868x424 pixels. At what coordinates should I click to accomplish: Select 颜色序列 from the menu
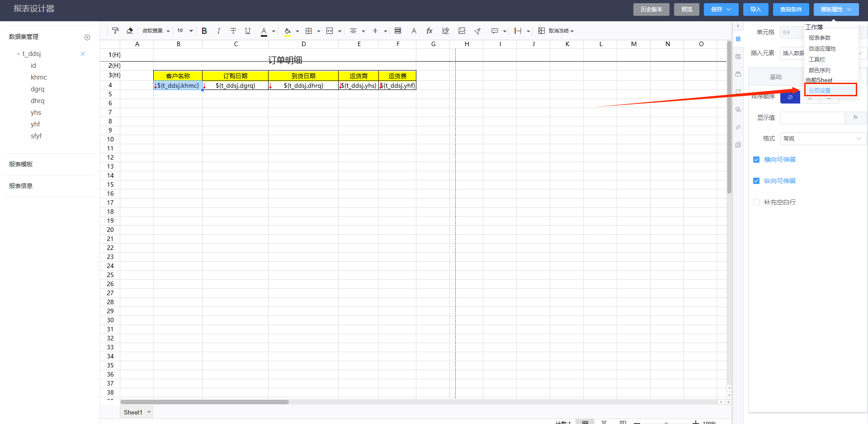(820, 71)
